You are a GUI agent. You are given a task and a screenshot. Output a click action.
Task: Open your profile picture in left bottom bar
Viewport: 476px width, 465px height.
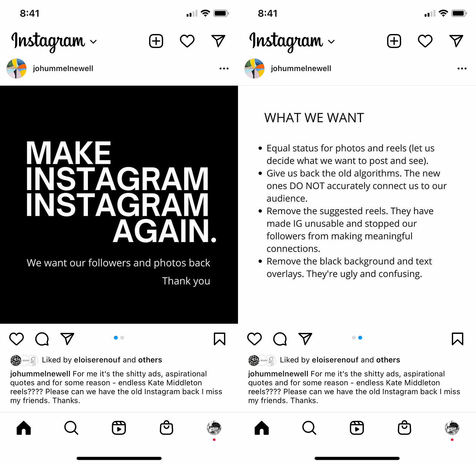coord(214,428)
